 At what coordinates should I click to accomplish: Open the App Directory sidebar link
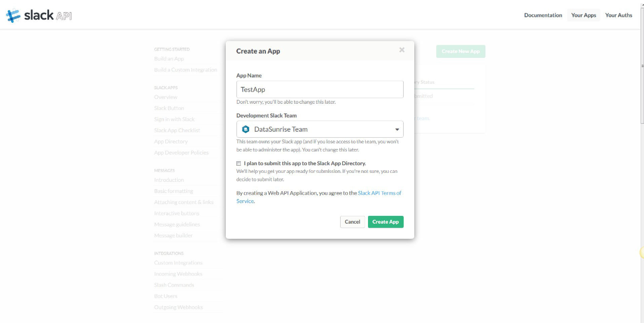pyautogui.click(x=171, y=141)
